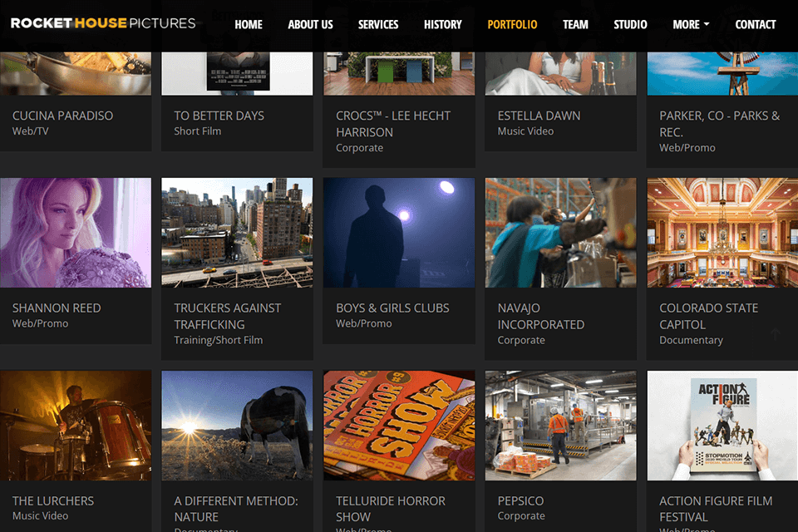Open the ABOUT US page
Screen dimensions: 798x532
coord(310,24)
